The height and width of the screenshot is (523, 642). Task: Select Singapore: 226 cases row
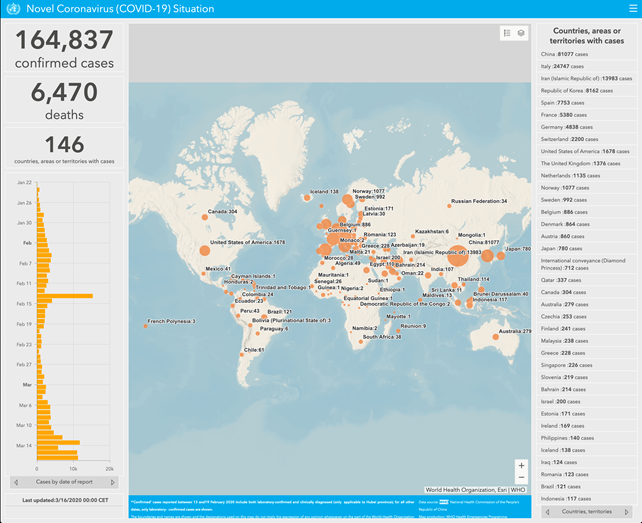587,365
